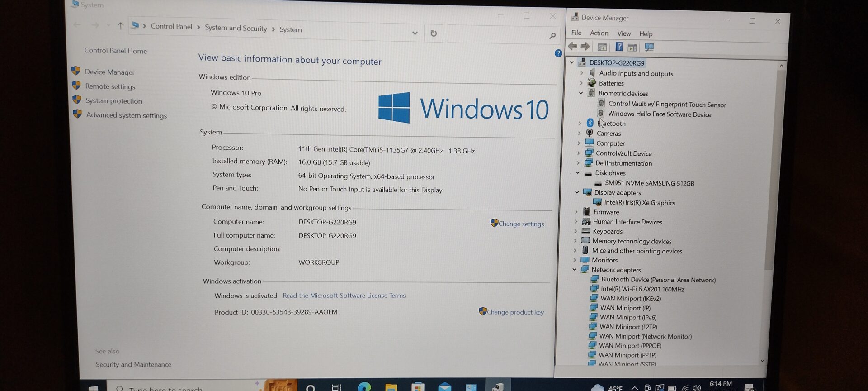This screenshot has width=868, height=391.
Task: Select WAN Miniport (PPPOE) entry
Action: pyautogui.click(x=630, y=345)
